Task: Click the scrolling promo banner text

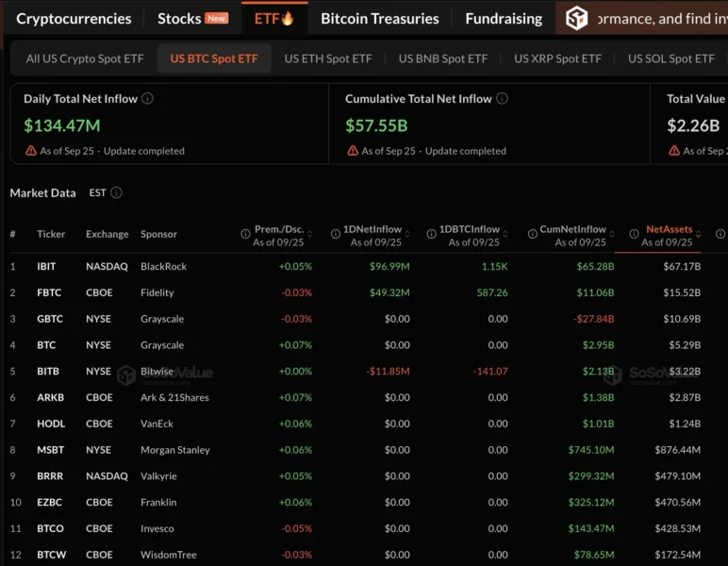Action: tap(663, 19)
